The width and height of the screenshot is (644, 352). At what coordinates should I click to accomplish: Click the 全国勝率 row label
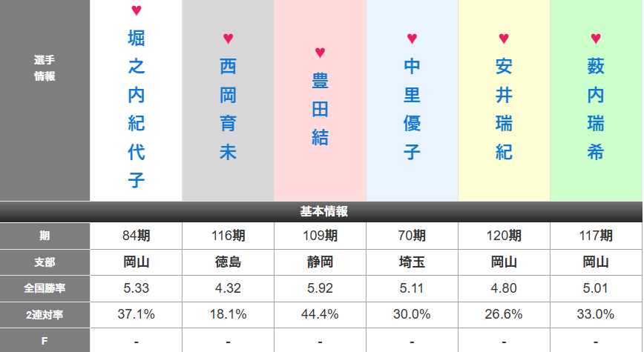(45, 288)
